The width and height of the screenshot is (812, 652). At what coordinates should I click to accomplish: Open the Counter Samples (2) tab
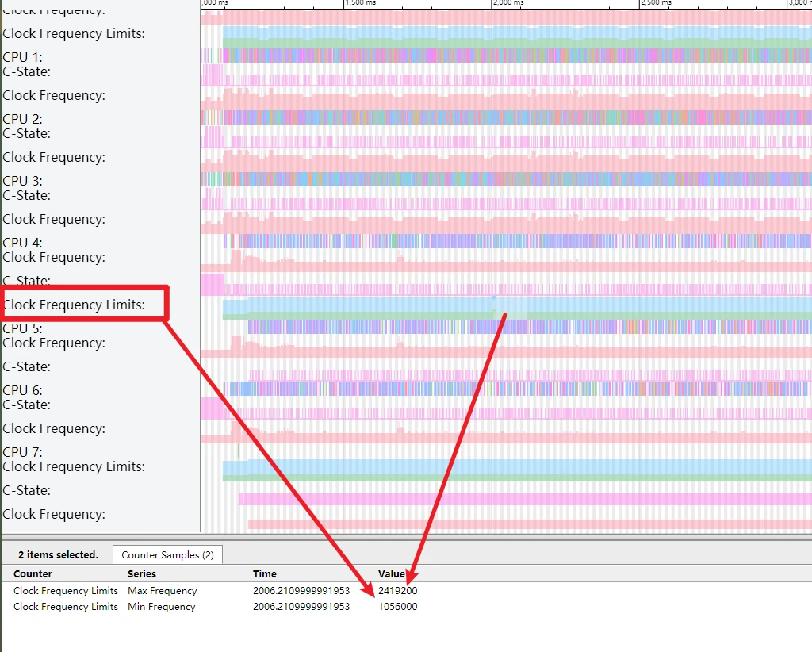coord(167,555)
